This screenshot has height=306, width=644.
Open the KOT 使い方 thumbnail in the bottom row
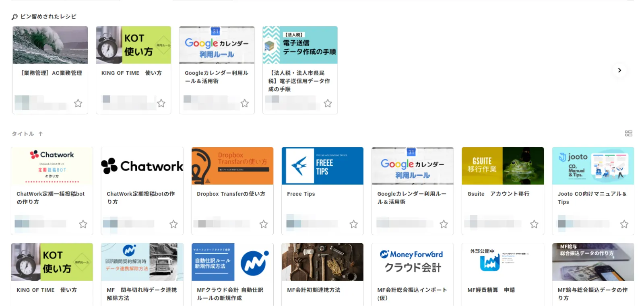(x=52, y=262)
